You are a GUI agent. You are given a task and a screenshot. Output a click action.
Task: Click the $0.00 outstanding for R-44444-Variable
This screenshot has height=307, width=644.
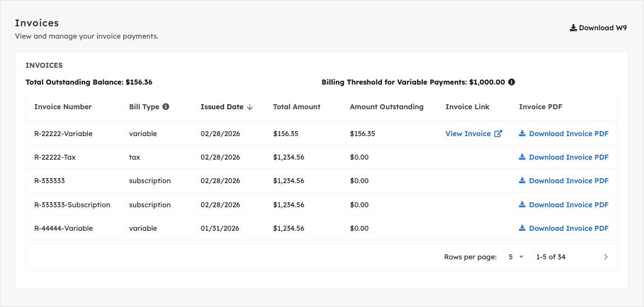click(359, 228)
